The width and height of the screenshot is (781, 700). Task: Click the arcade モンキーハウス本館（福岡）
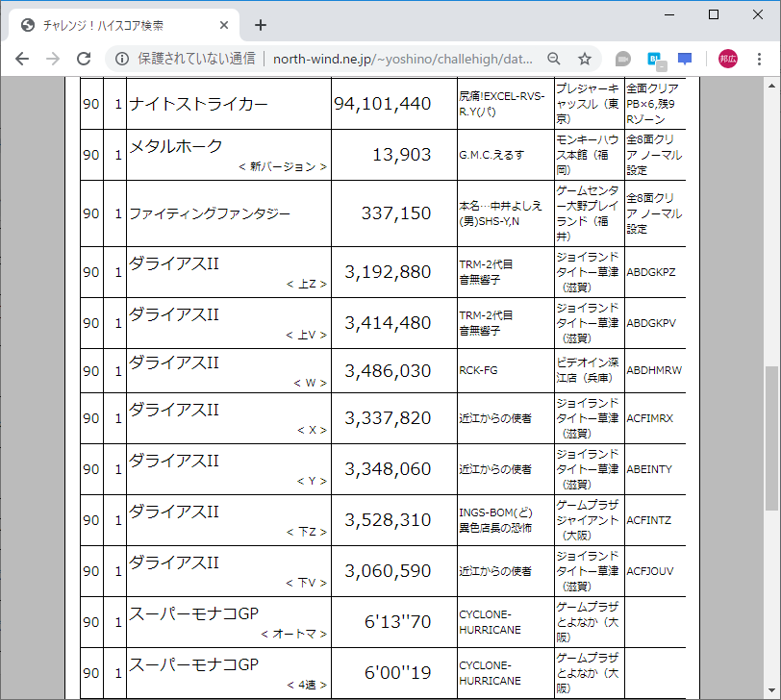click(x=588, y=155)
